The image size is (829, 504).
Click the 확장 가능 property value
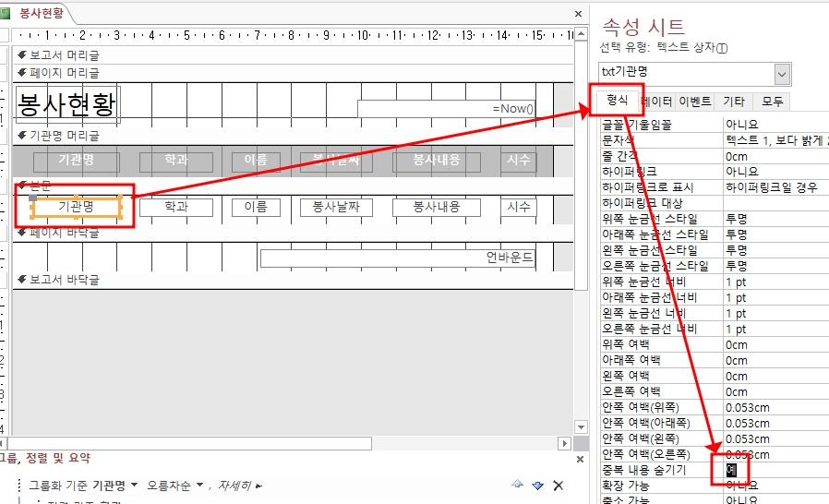[775, 486]
